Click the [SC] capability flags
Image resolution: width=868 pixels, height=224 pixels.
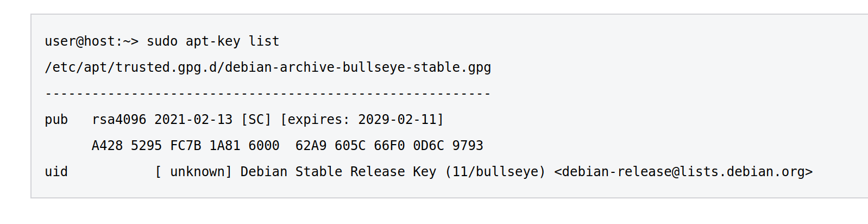pyautogui.click(x=256, y=120)
